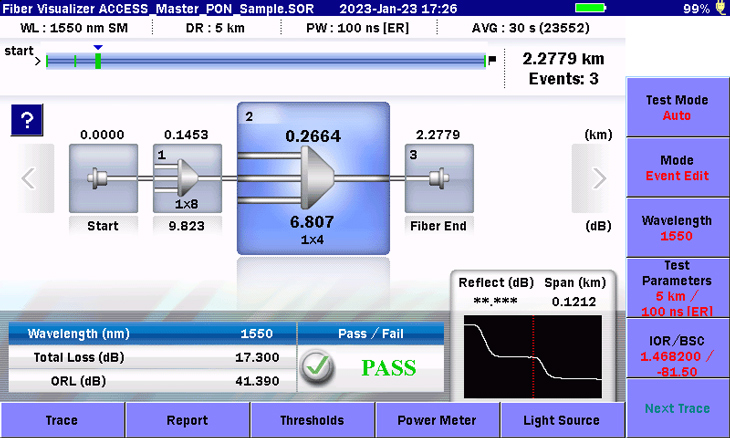Click the AVG : 30 s (23552) header
The image size is (730, 438).
click(x=531, y=28)
